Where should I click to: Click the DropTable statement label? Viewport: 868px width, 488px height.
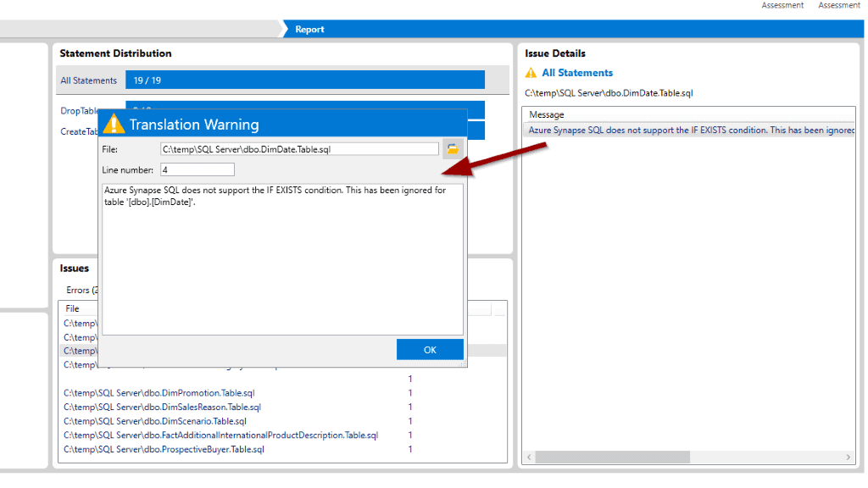[x=79, y=111]
